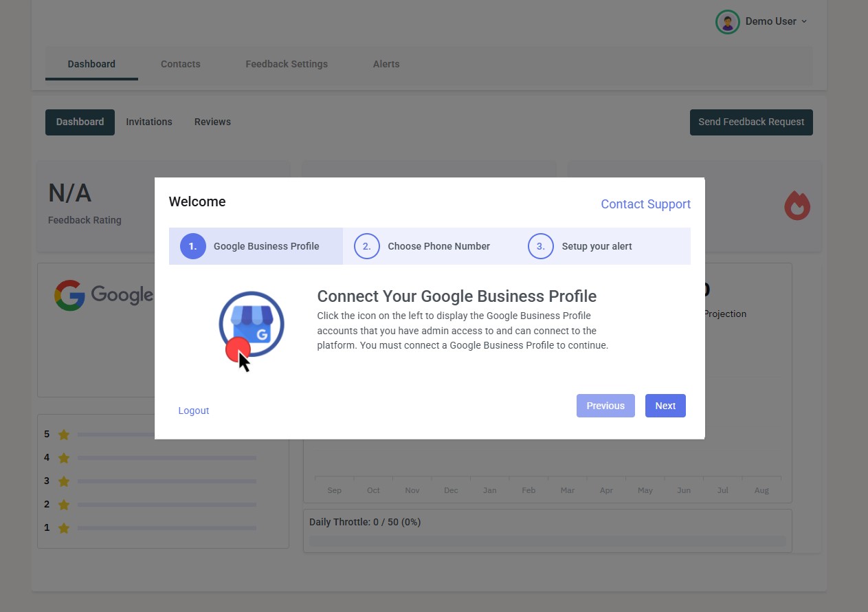Click the 4-star rating star icon
The width and height of the screenshot is (868, 612).
64,458
